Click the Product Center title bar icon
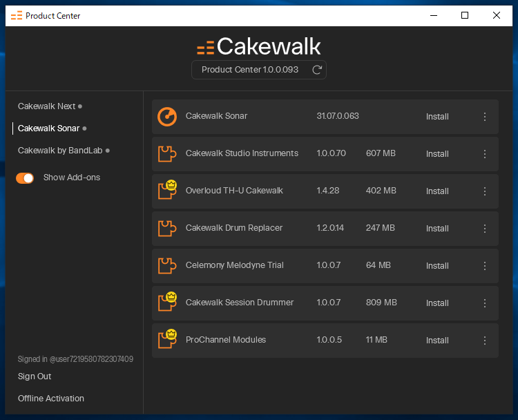This screenshot has width=518, height=420. (17, 15)
